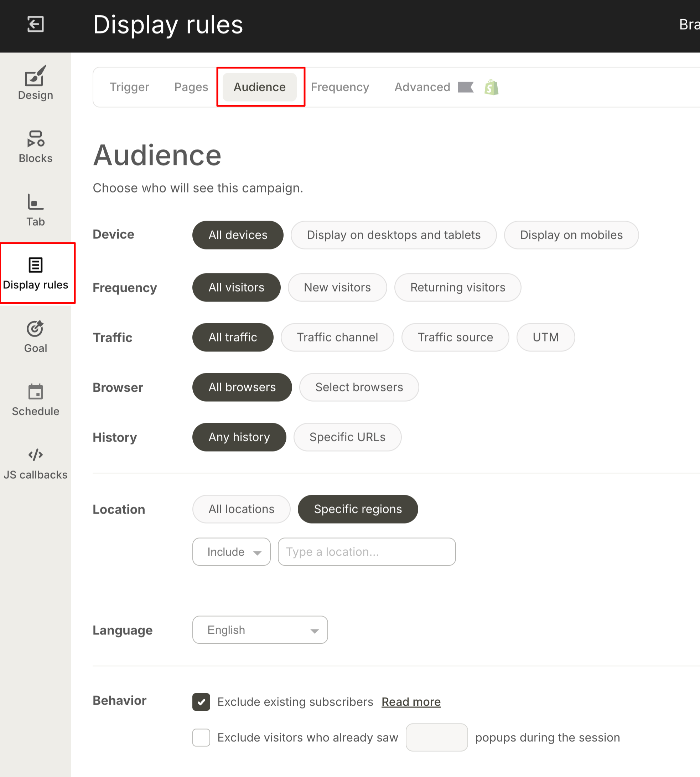The width and height of the screenshot is (700, 777).
Task: Open the English language dropdown
Action: [x=260, y=629]
